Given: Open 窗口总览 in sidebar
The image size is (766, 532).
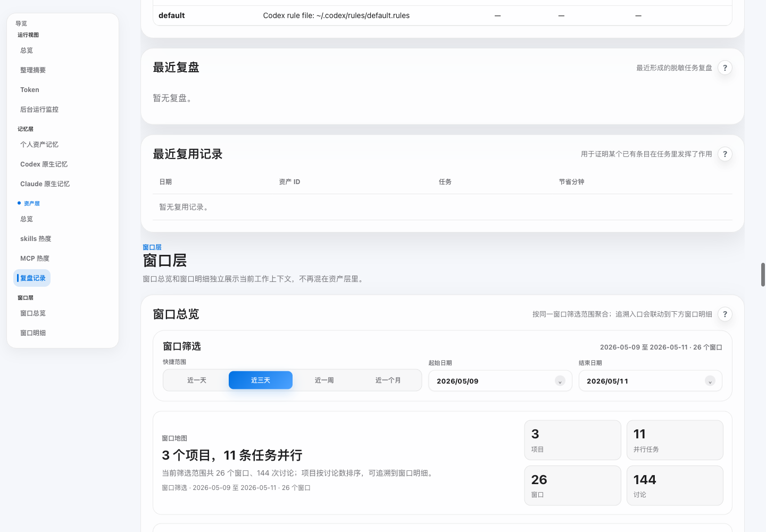Looking at the screenshot, I should [33, 313].
